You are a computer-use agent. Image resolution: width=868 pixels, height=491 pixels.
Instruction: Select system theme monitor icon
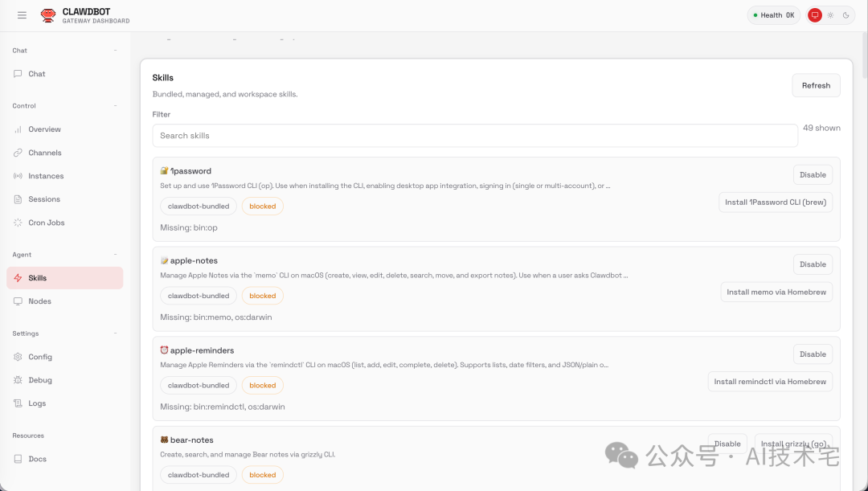tap(814, 15)
